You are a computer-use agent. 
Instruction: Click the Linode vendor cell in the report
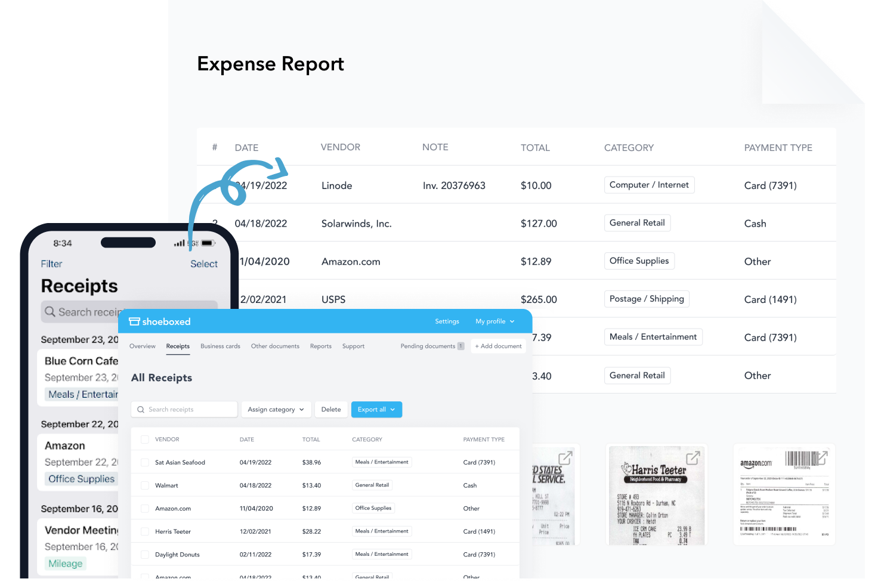[336, 185]
